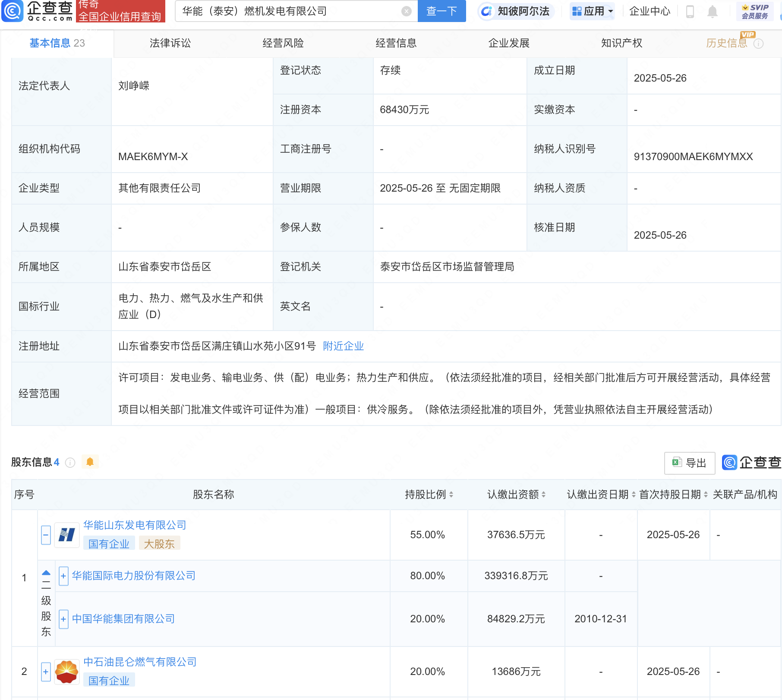Screen dimensions: 782x700
Task: Expand 华能国际电力股份有限公司 row
Action: (x=63, y=576)
